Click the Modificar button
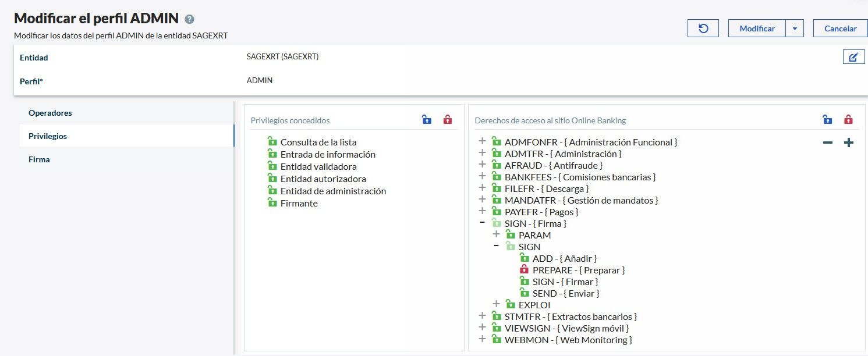 pyautogui.click(x=757, y=29)
